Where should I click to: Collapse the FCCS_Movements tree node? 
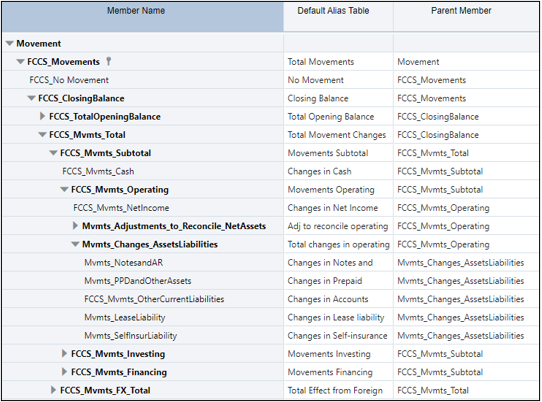coord(21,62)
